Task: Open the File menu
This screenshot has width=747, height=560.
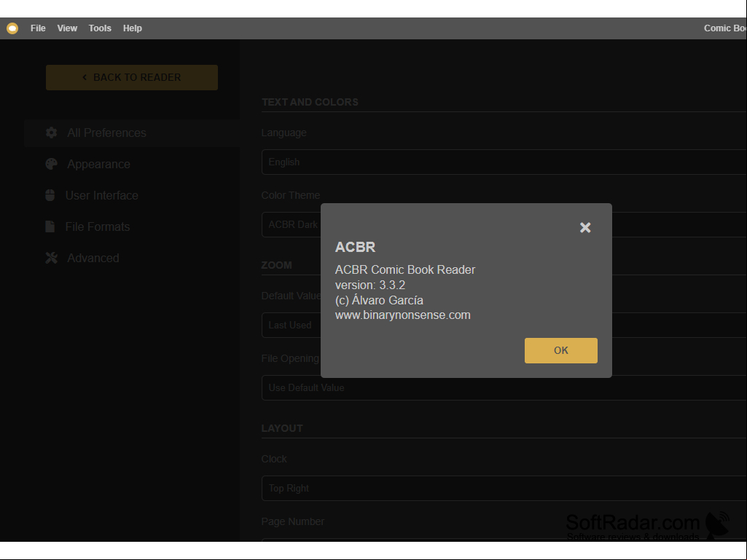Action: click(38, 28)
